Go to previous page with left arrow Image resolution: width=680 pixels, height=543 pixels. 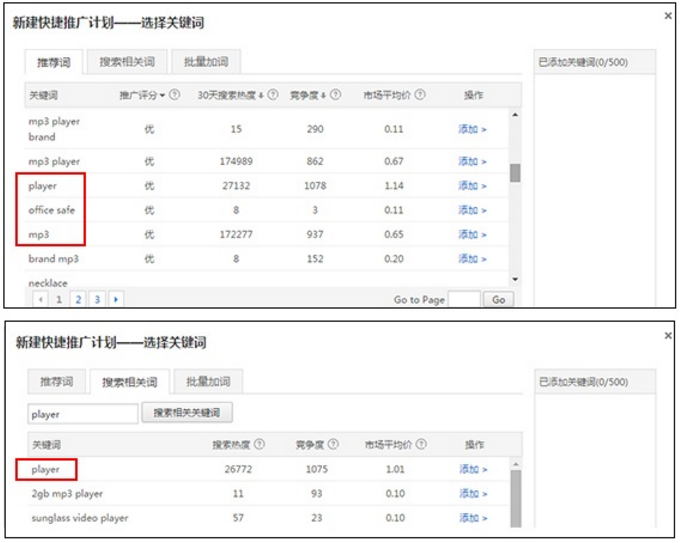[40, 299]
